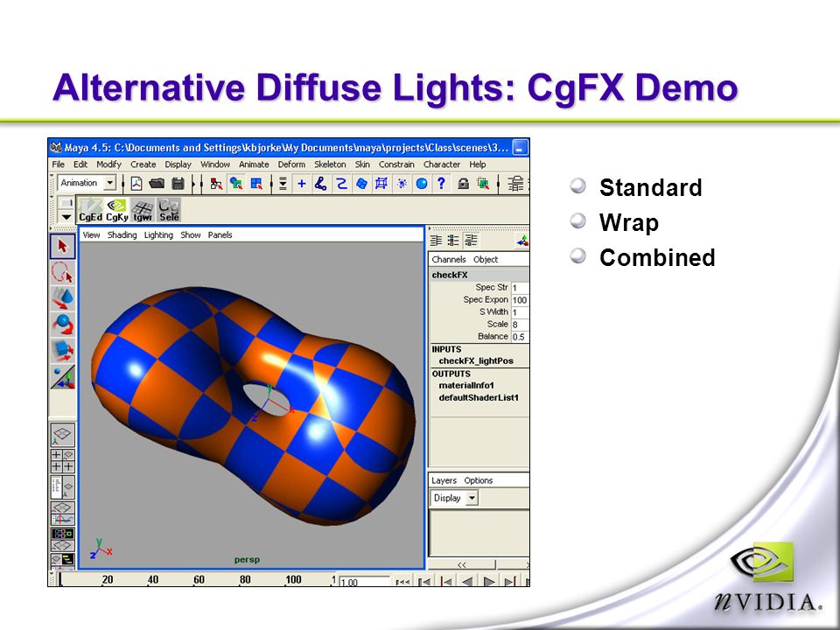Viewport: 840px width, 630px height.
Task: Click the current time field 1.00
Action: 365,583
